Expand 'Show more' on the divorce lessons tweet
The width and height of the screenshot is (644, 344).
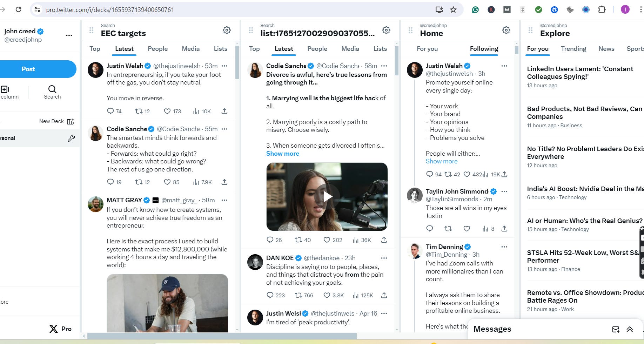pos(283,153)
